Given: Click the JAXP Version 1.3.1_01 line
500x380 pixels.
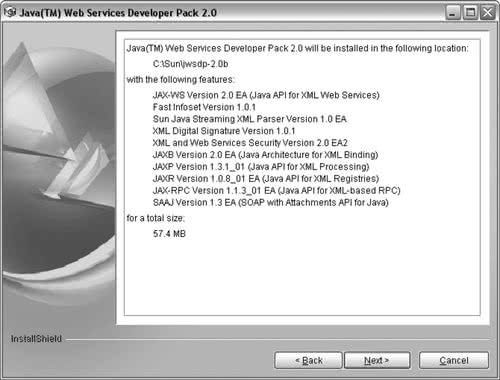Looking at the screenshot, I should 261,167.
